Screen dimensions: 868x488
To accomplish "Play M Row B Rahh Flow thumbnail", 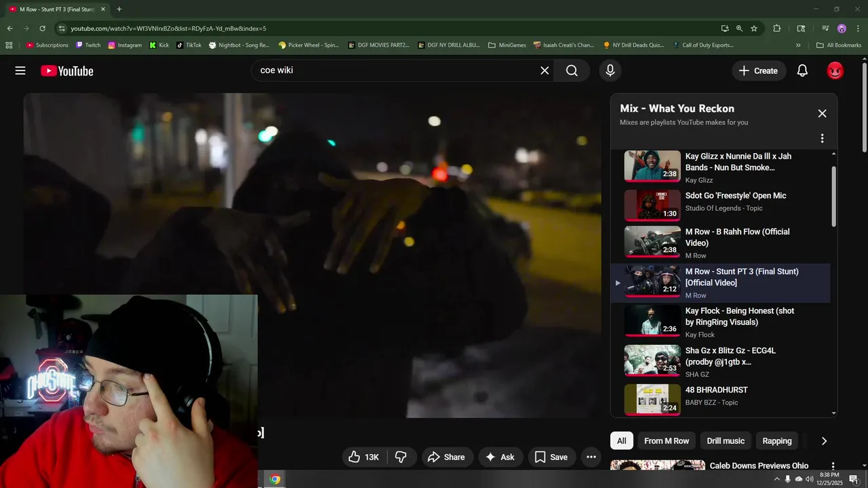I will tap(652, 242).
